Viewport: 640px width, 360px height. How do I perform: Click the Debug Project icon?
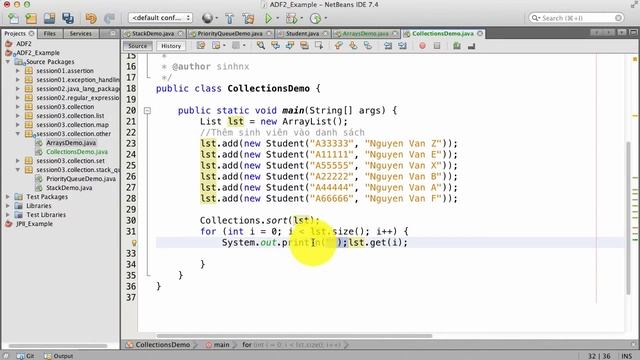(291, 18)
